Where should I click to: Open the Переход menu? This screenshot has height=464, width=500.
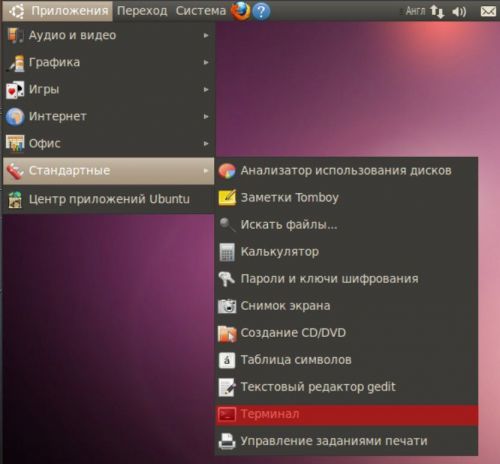coord(142,11)
